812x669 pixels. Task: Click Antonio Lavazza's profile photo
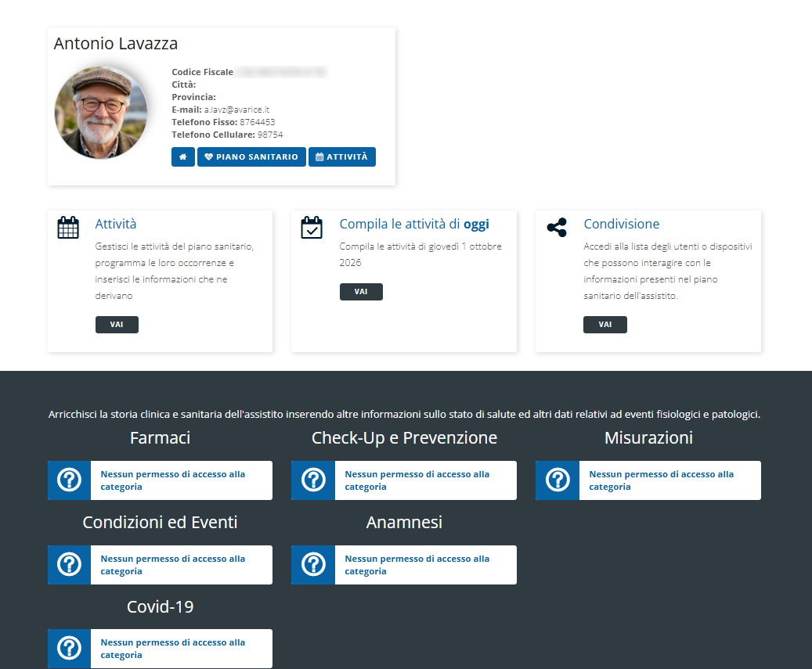pos(101,112)
